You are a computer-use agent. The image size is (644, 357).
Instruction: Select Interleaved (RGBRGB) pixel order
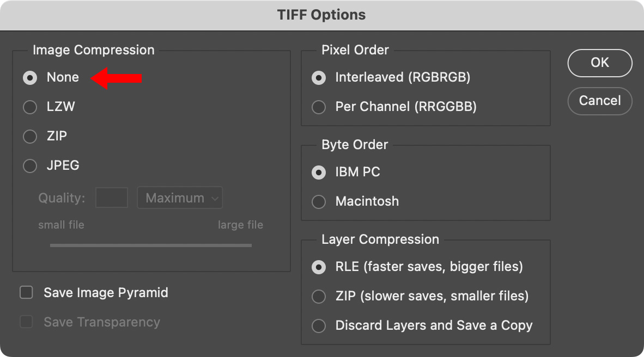coord(319,78)
